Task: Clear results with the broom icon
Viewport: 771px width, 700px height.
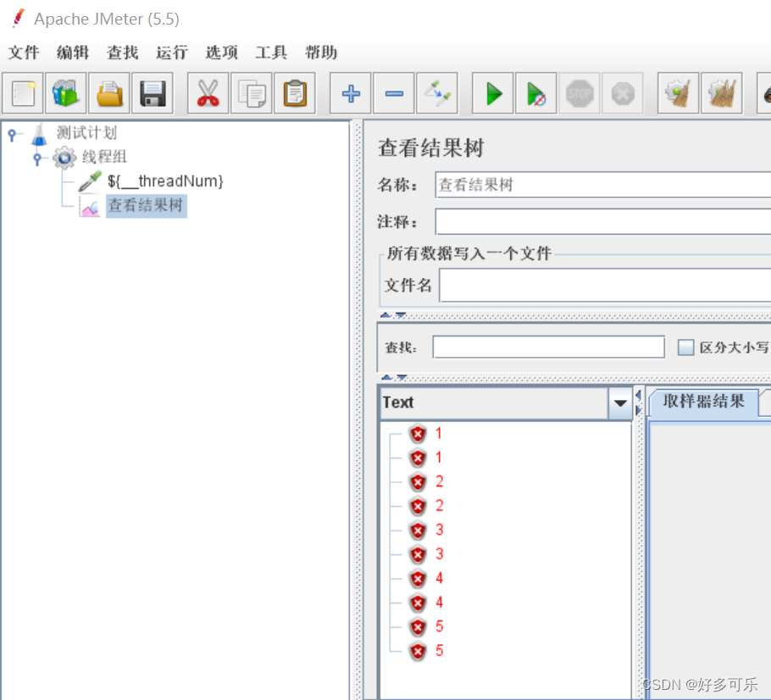Action: click(x=678, y=93)
